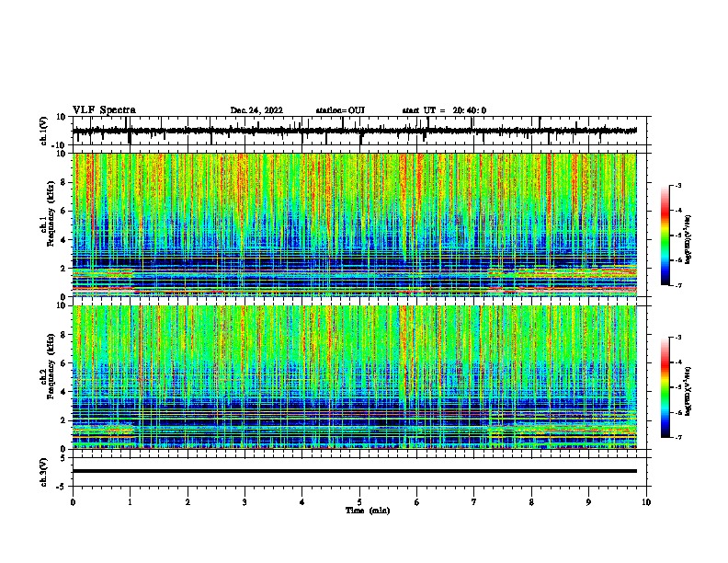The width and height of the screenshot is (728, 563).
Task: Click the '8' kHz tick of ch.1 spectrogram
Action: pyautogui.click(x=63, y=182)
